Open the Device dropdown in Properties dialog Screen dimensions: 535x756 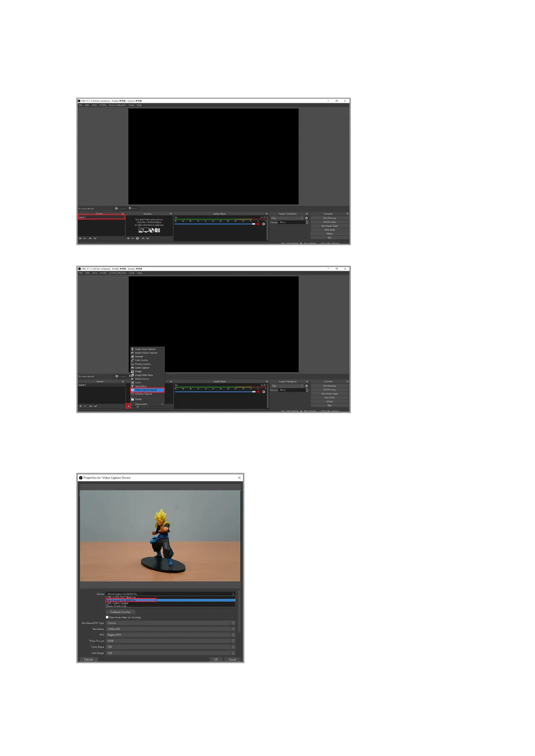[x=170, y=594]
